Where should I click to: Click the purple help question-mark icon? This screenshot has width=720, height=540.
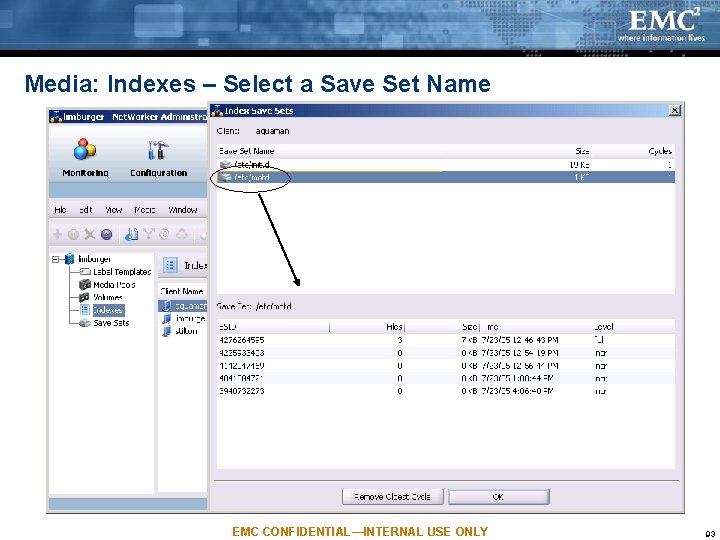point(107,235)
